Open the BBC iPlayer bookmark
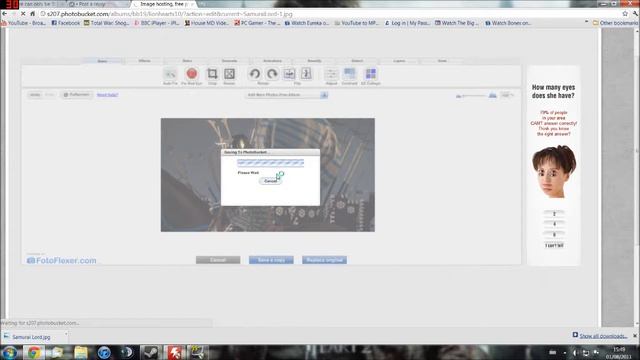The width and height of the screenshot is (640, 360). [x=157, y=23]
